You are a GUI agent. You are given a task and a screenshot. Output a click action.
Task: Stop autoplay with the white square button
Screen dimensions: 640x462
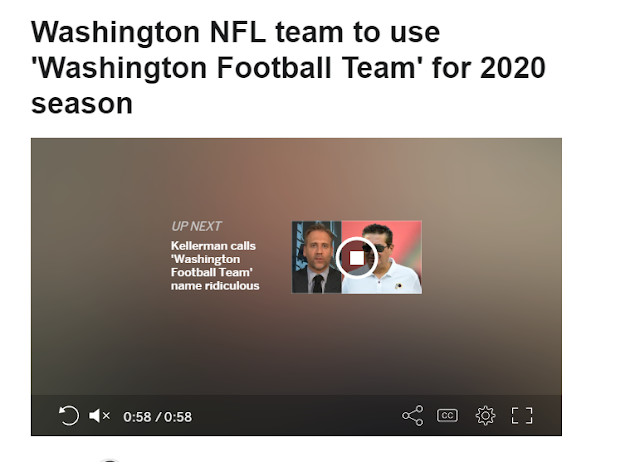[x=357, y=258]
